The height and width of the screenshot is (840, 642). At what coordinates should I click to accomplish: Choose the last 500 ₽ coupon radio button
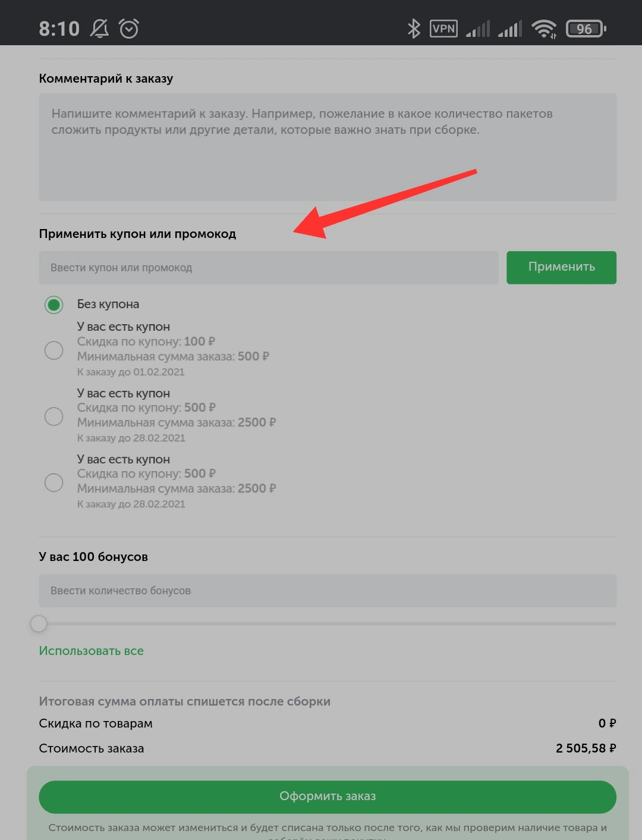point(54,482)
